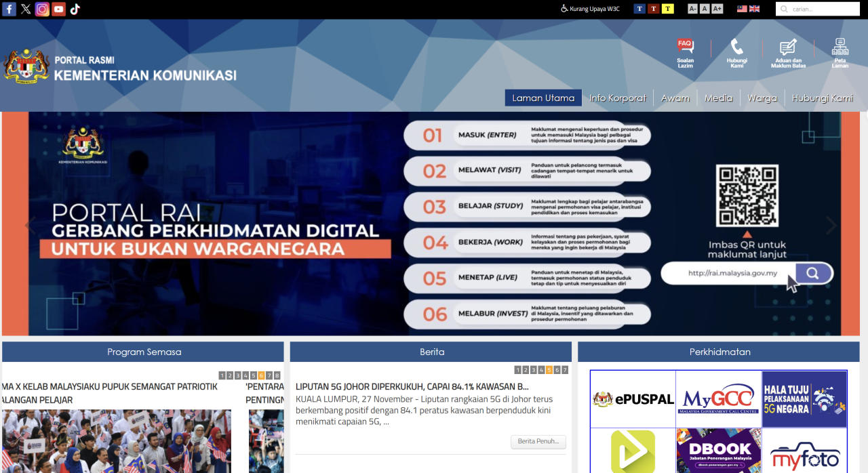Click the Berita Penuh button
Viewport: 868px width, 473px height.
coord(538,441)
